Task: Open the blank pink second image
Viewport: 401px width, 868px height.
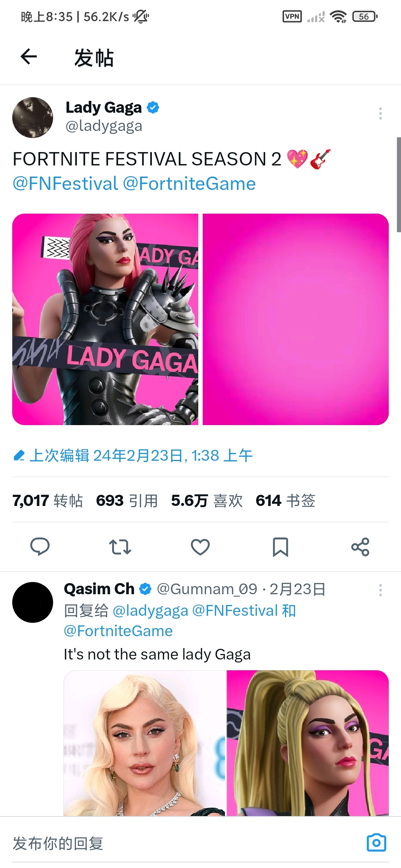Action: pos(296,319)
